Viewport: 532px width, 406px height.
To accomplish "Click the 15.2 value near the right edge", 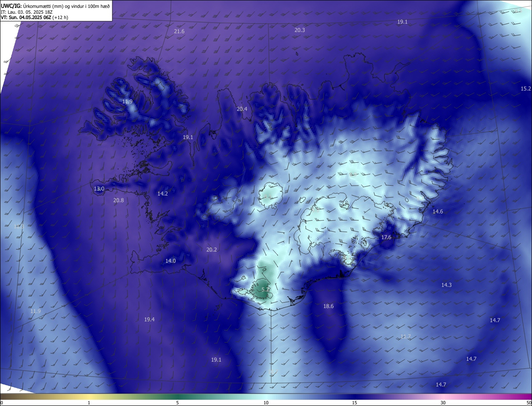I will click(x=526, y=88).
